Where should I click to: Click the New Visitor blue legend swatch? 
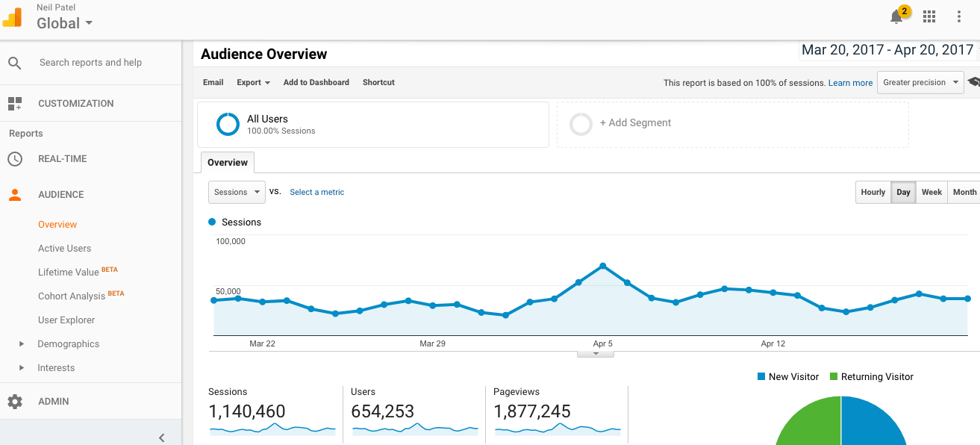click(763, 376)
